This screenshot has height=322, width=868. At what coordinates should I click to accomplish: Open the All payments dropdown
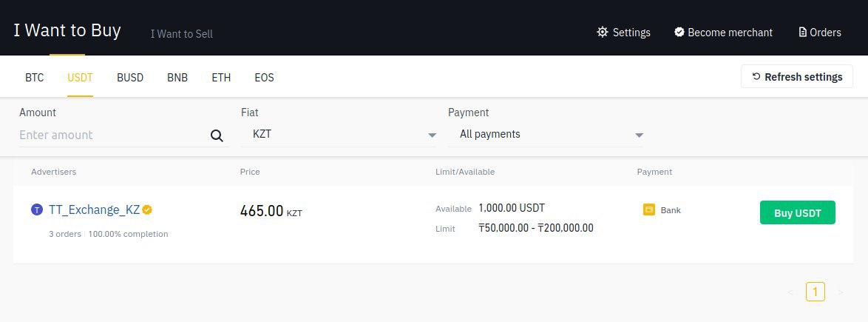(546, 134)
